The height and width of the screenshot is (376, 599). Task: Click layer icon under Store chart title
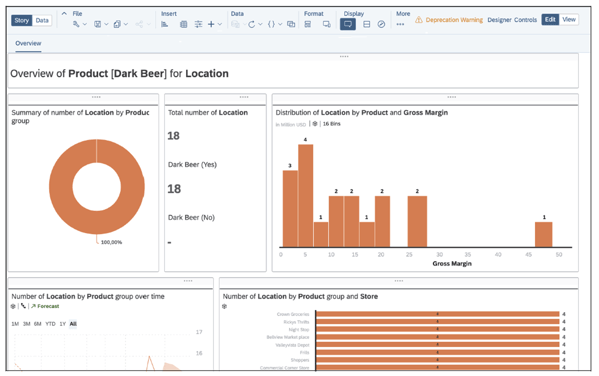tap(225, 306)
